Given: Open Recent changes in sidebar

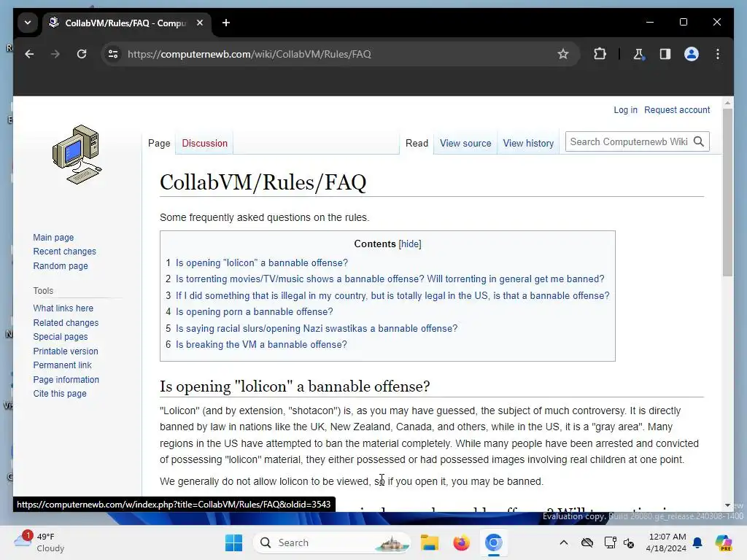Looking at the screenshot, I should coord(64,252).
